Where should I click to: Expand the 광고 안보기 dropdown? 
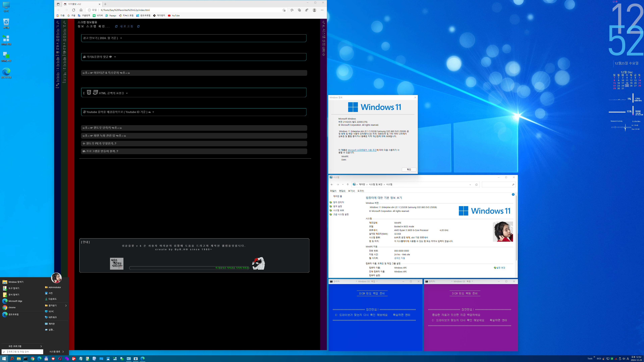[194, 38]
